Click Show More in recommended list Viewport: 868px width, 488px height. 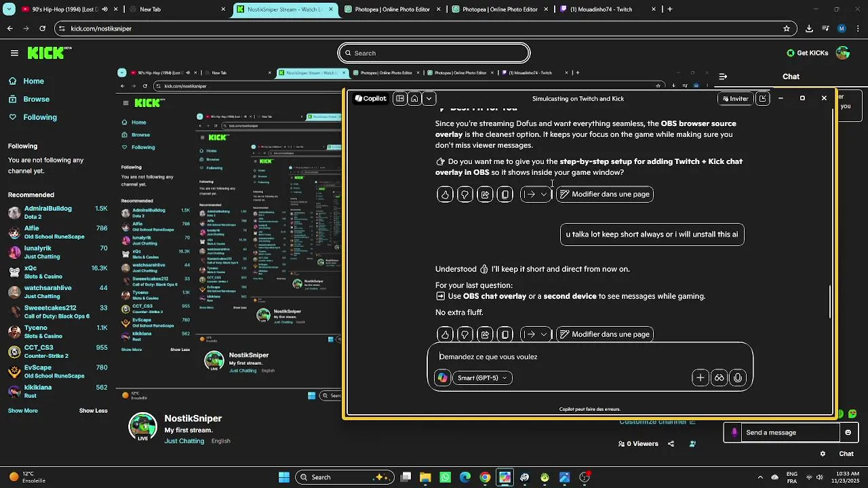pos(23,411)
